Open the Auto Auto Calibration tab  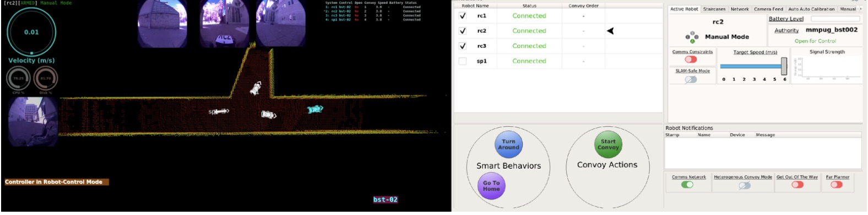811,9
